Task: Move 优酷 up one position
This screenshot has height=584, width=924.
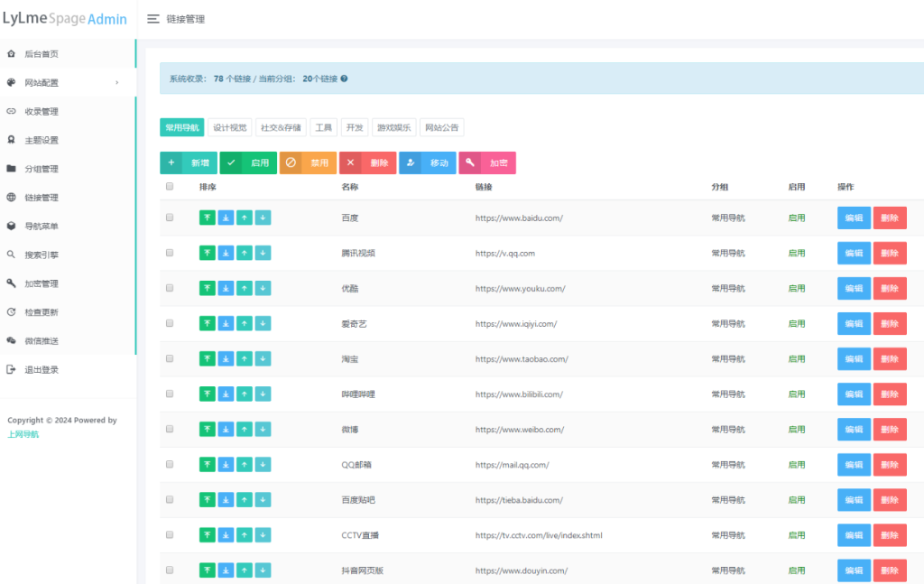Action: 245,288
